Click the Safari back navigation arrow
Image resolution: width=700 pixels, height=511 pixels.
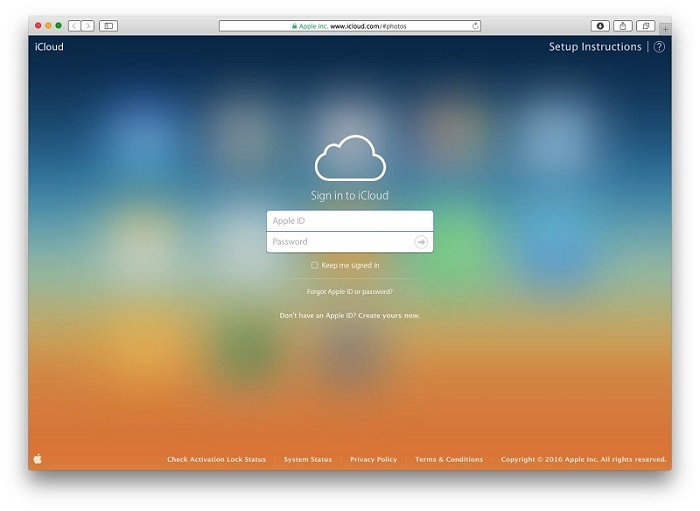pyautogui.click(x=75, y=26)
